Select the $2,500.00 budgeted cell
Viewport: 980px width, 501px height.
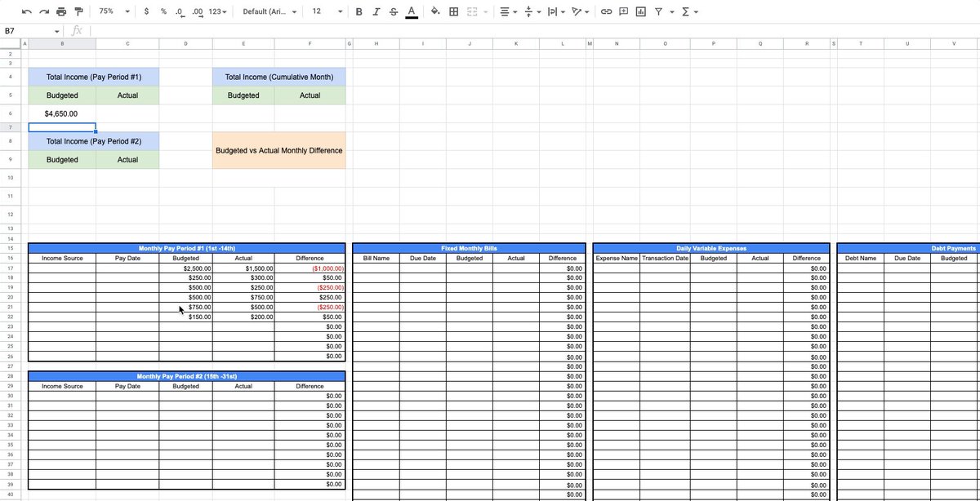click(x=186, y=268)
